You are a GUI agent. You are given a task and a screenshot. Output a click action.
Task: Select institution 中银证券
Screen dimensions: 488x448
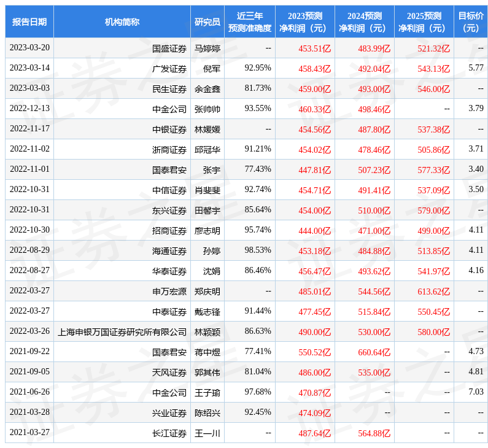tap(169, 129)
